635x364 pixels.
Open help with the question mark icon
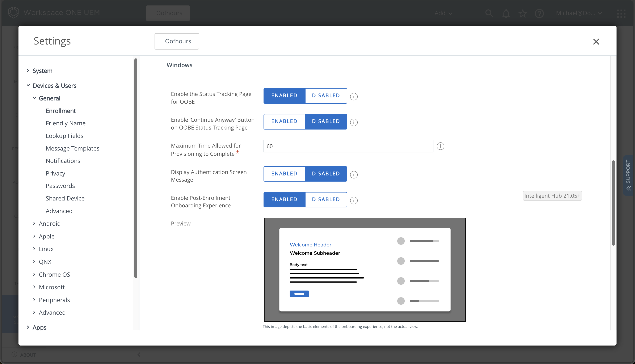539,13
